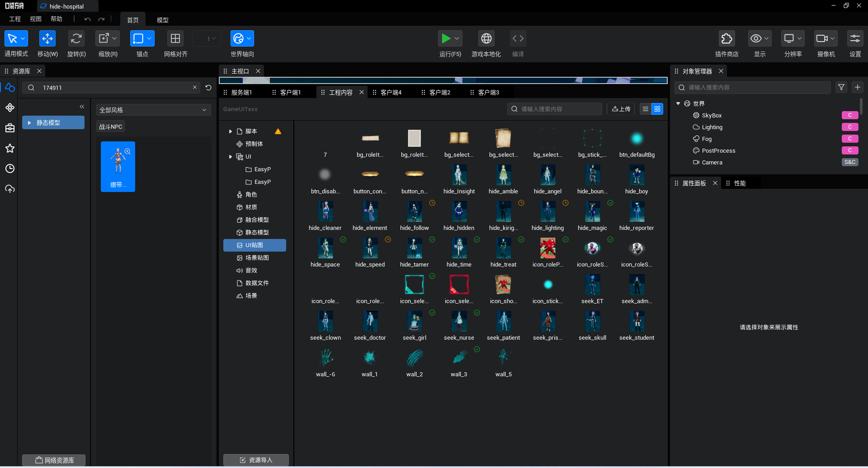Open scale tool dropdown arrow
The width and height of the screenshot is (868, 468).
click(115, 38)
